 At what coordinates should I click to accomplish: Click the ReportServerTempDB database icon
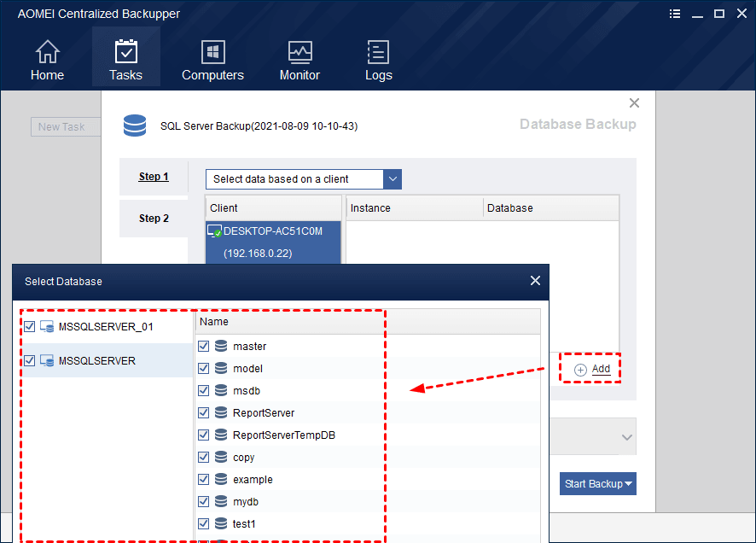(x=221, y=435)
